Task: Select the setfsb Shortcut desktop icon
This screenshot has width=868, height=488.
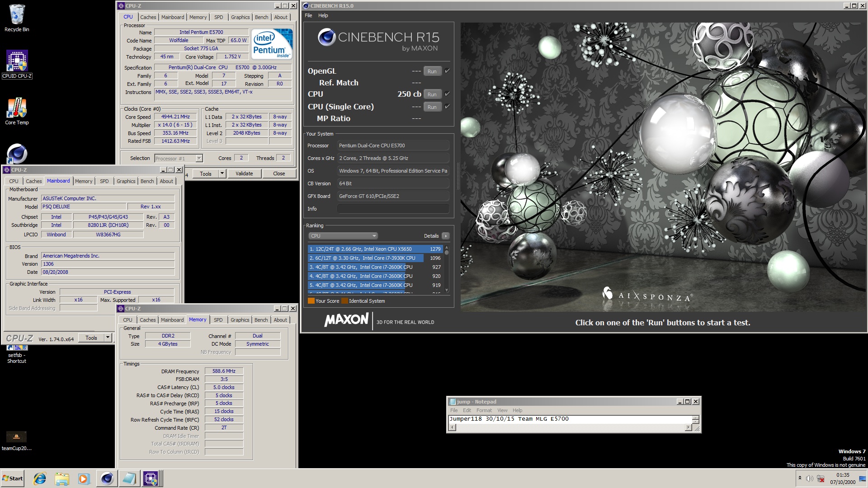Action: tap(17, 354)
